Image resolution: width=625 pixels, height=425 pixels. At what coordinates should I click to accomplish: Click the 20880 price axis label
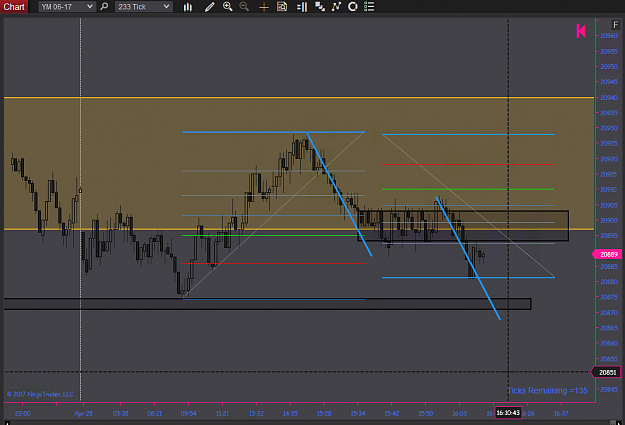tap(609, 282)
